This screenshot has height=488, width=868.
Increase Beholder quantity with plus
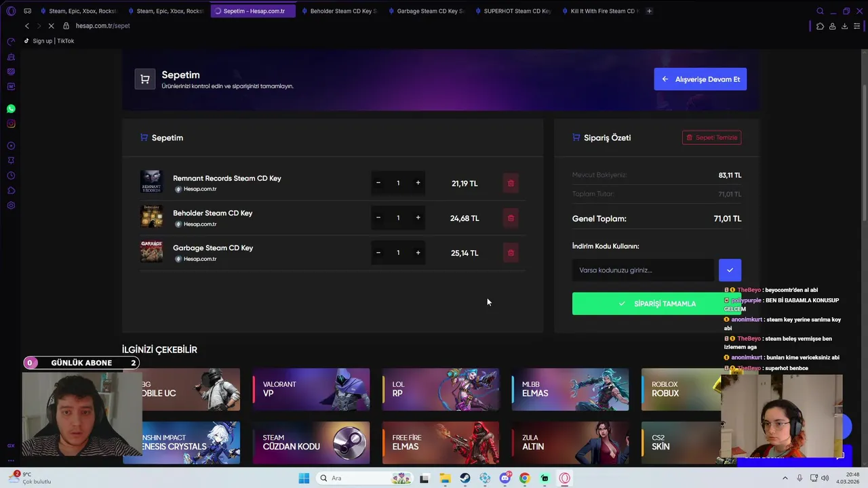(418, 218)
